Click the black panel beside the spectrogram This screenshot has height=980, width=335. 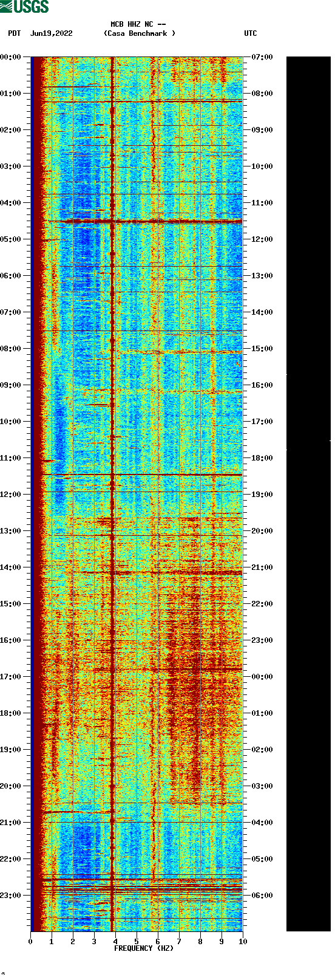pos(308,494)
